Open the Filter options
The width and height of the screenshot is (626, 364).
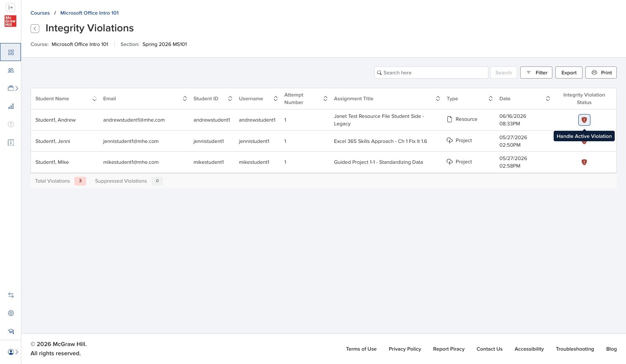[536, 73]
